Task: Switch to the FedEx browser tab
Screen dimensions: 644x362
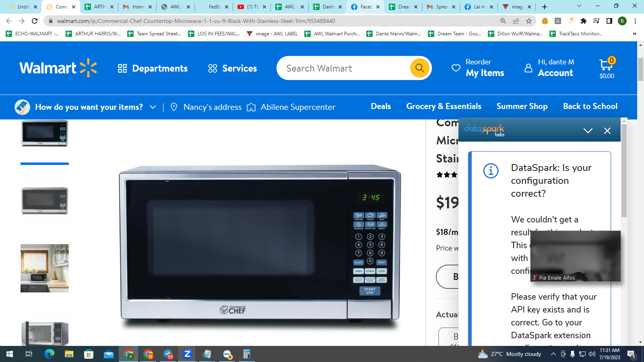Action: [214, 7]
